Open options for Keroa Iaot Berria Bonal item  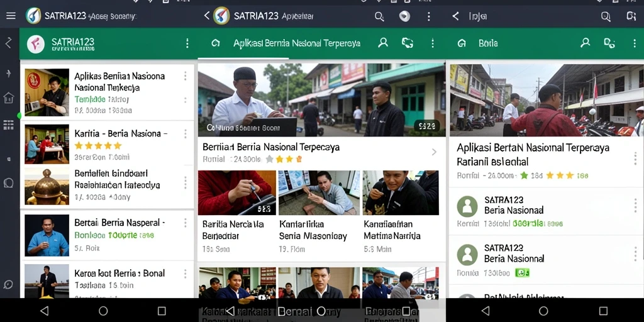tap(186, 274)
